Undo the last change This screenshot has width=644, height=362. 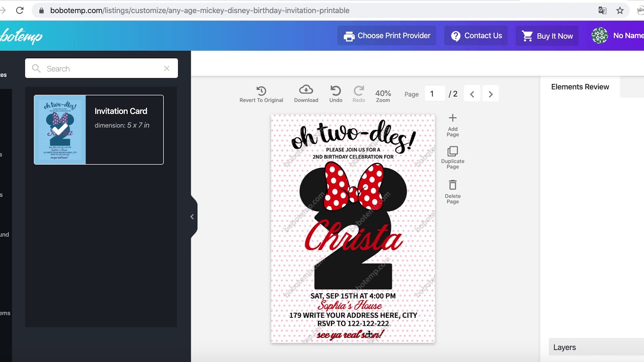pos(336,94)
